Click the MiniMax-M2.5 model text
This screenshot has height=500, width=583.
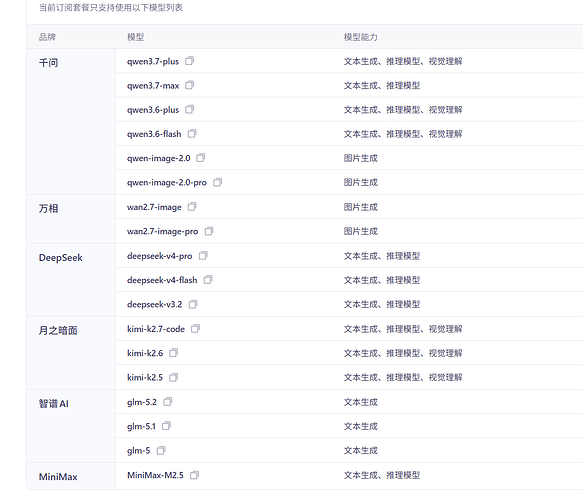(x=155, y=475)
